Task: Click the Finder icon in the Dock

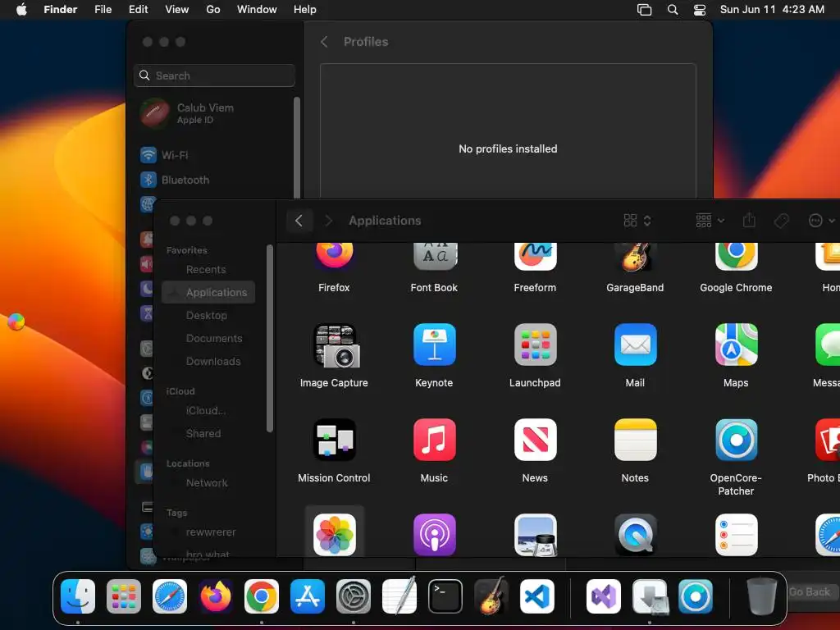Action: pos(78,596)
